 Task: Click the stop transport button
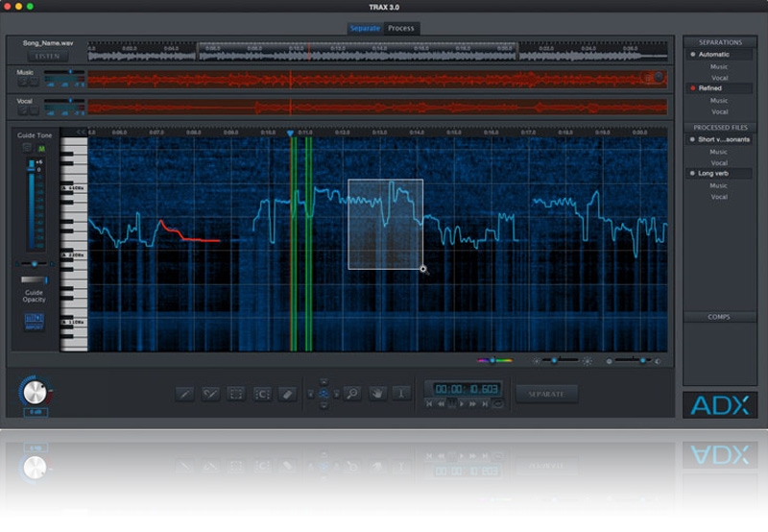click(x=451, y=403)
